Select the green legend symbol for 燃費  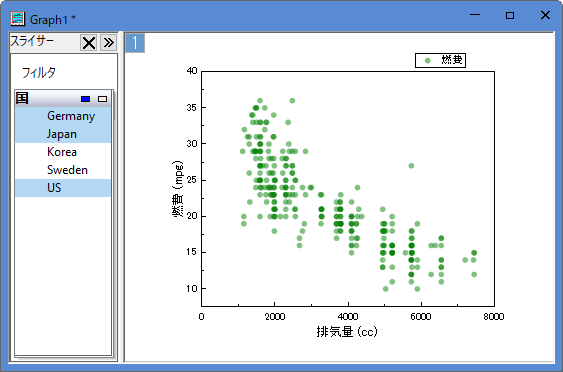pyautogui.click(x=427, y=61)
